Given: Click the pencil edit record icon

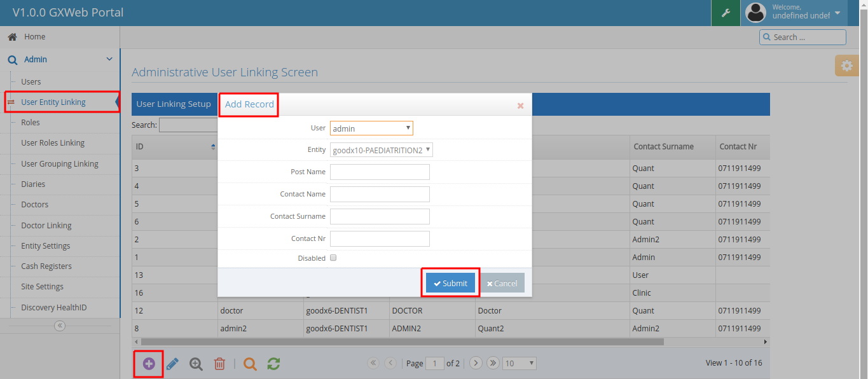Looking at the screenshot, I should [172, 364].
